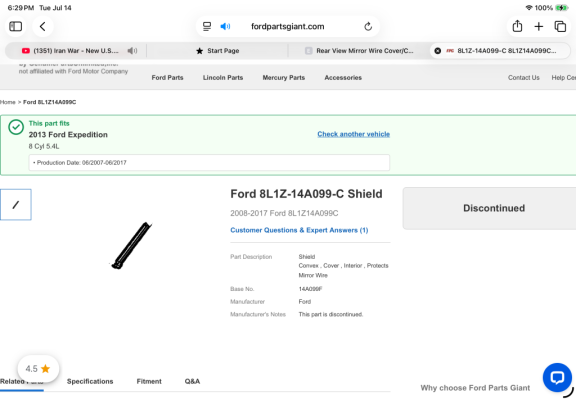Viewport: 576px width, 400px height.
Task: Reload the fordpartsgiant.com page
Action: click(x=368, y=26)
